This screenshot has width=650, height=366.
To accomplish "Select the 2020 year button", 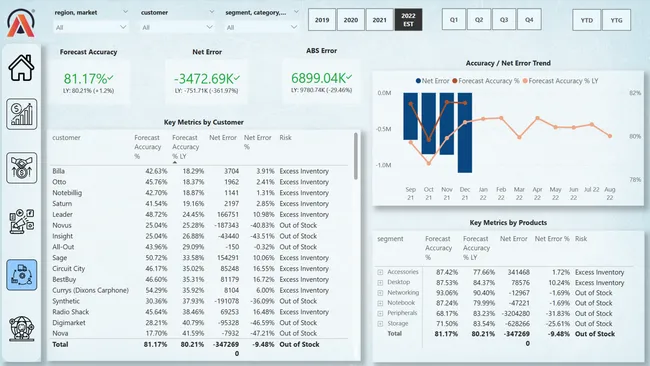I will pos(351,20).
